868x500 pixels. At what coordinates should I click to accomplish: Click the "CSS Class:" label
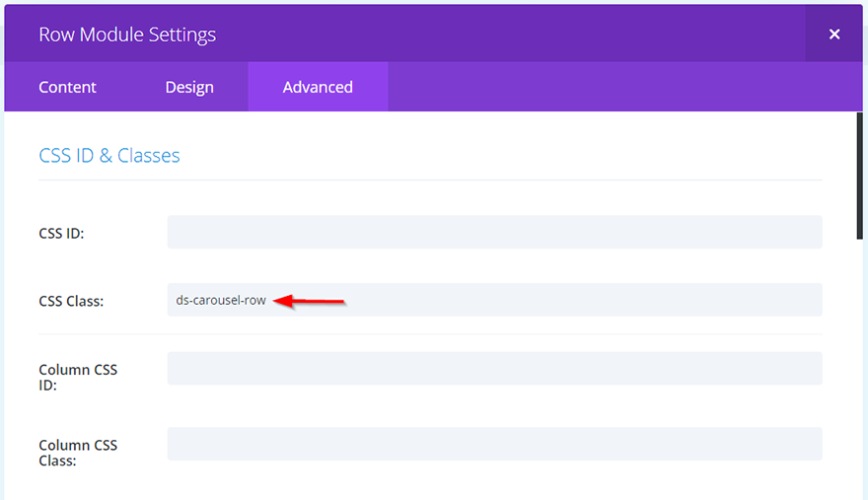click(x=71, y=302)
